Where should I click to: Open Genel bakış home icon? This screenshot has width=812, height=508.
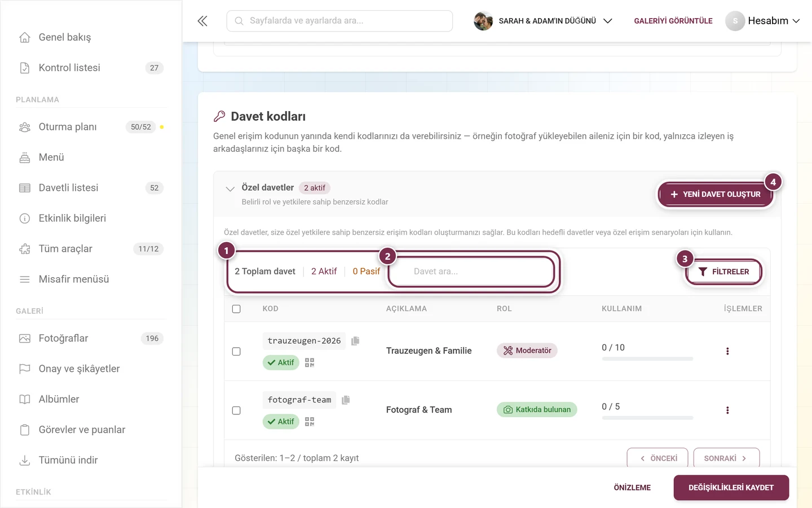[25, 37]
